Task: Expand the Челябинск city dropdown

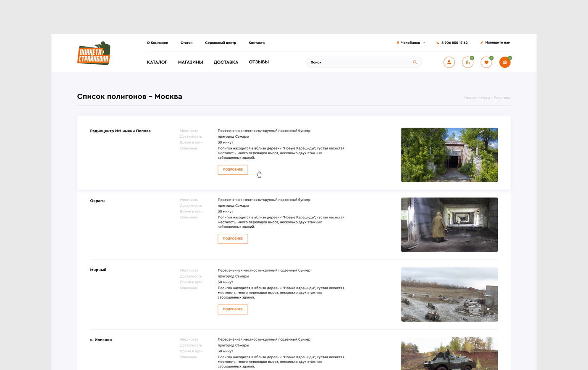Action: tap(411, 43)
